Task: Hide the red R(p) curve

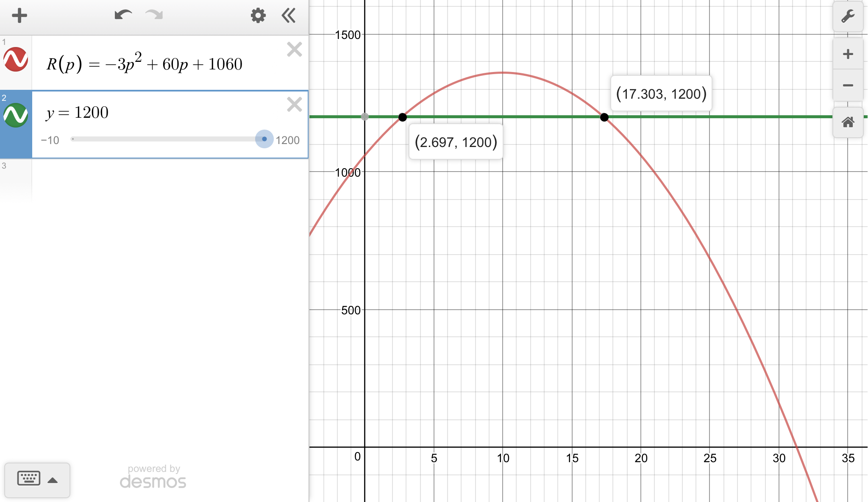Action: (x=16, y=59)
